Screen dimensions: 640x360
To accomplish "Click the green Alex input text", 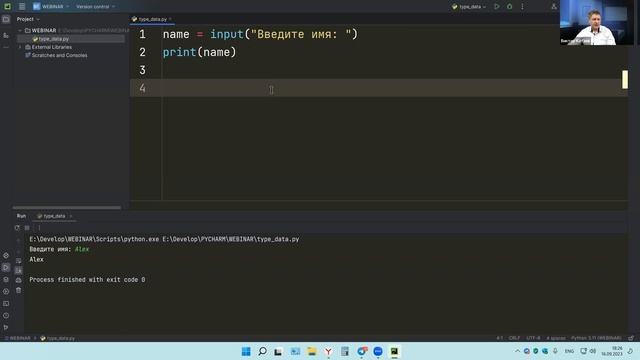I will [x=82, y=249].
